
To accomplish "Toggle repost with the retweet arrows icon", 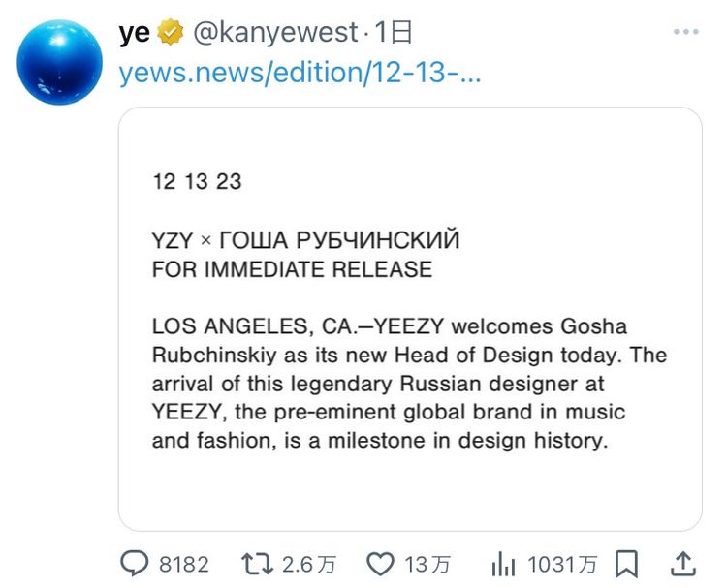I will click(255, 564).
